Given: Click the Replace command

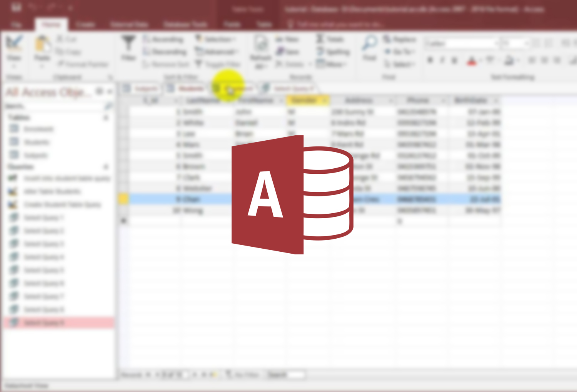Looking at the screenshot, I should [x=400, y=39].
